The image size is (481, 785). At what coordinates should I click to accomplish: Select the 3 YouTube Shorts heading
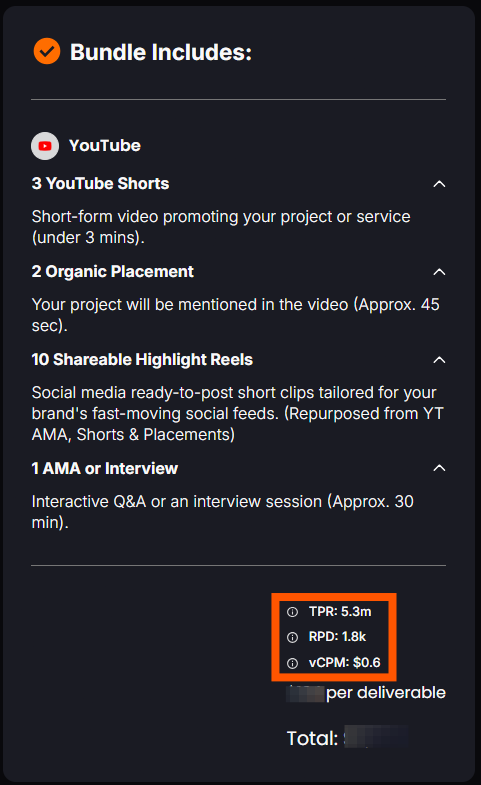pos(101,184)
